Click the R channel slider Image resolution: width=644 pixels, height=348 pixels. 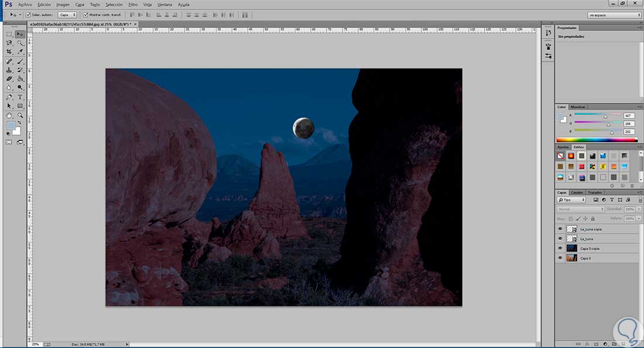(598, 115)
